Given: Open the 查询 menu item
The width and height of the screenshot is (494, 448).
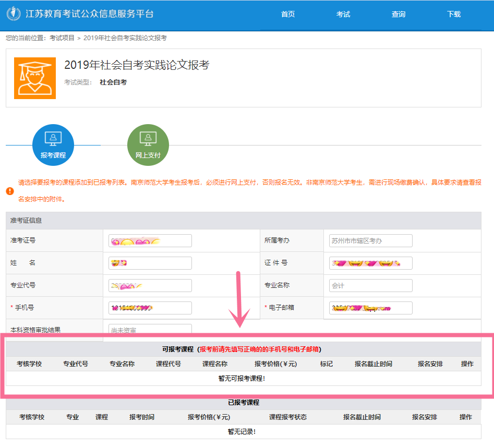Looking at the screenshot, I should click(399, 14).
